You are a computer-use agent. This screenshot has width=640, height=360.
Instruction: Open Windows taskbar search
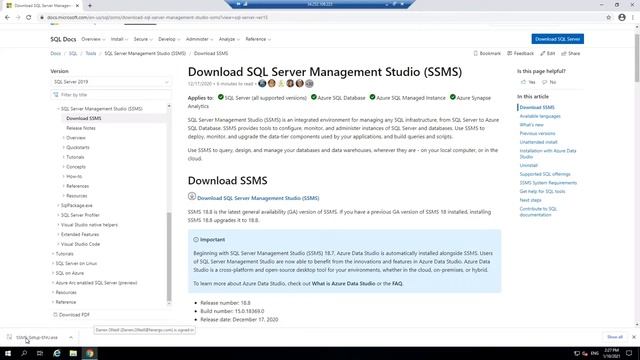click(x=24, y=353)
